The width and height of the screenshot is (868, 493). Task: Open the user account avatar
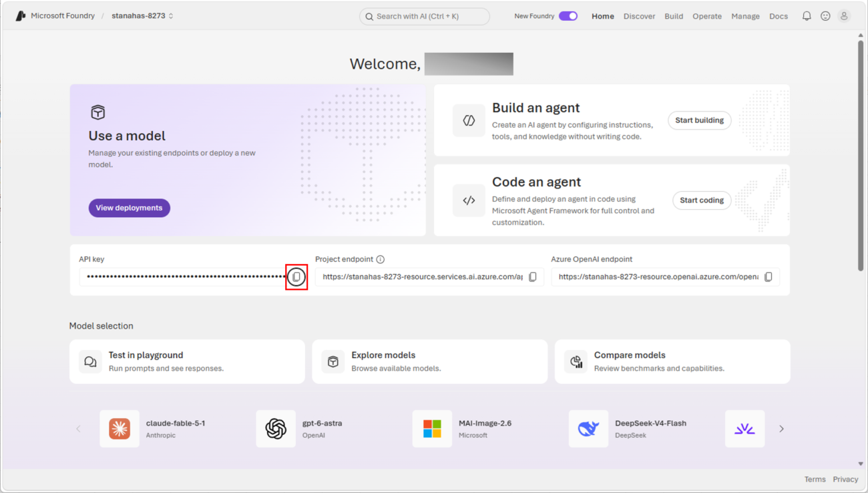pyautogui.click(x=844, y=16)
